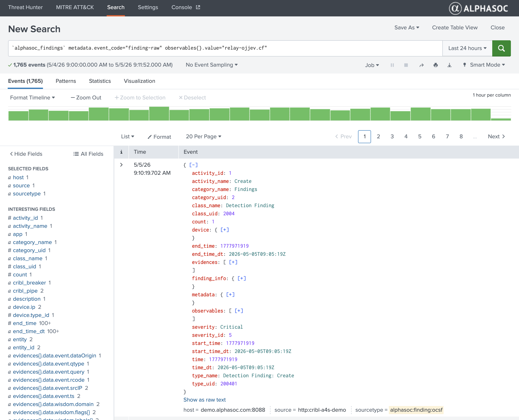Click the event info column icon

[121, 152]
